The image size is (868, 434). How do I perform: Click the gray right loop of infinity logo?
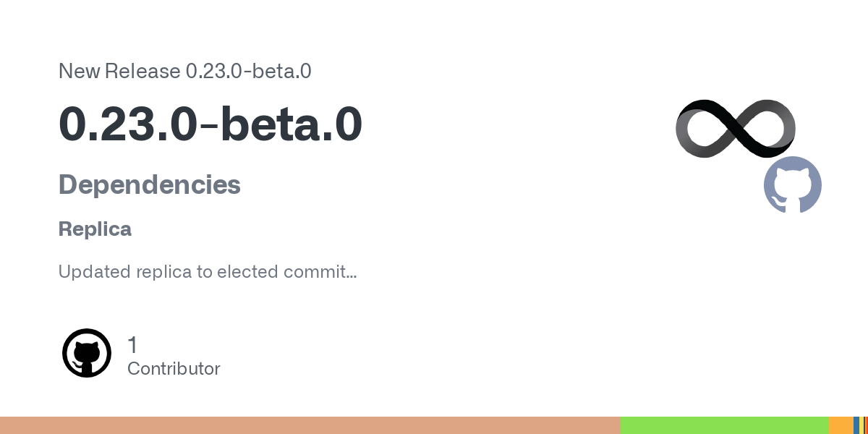pos(767,129)
